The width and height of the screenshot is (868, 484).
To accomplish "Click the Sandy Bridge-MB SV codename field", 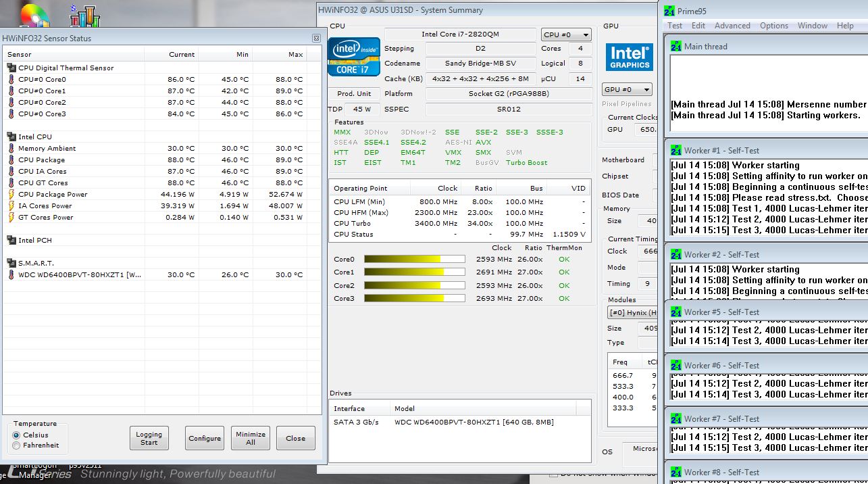I will [480, 64].
